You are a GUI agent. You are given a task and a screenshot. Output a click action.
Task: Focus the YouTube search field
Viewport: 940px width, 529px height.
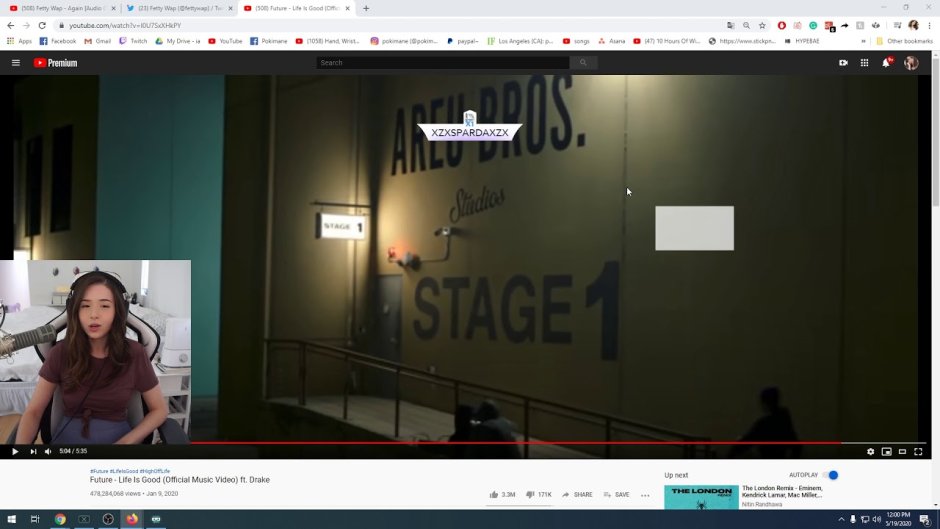442,62
